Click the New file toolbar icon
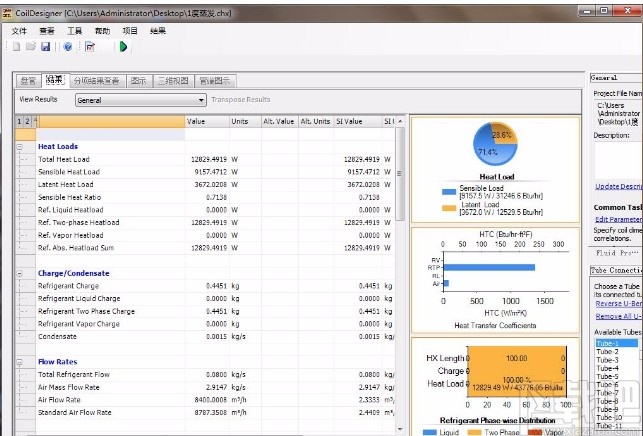The image size is (643, 436). 16,47
